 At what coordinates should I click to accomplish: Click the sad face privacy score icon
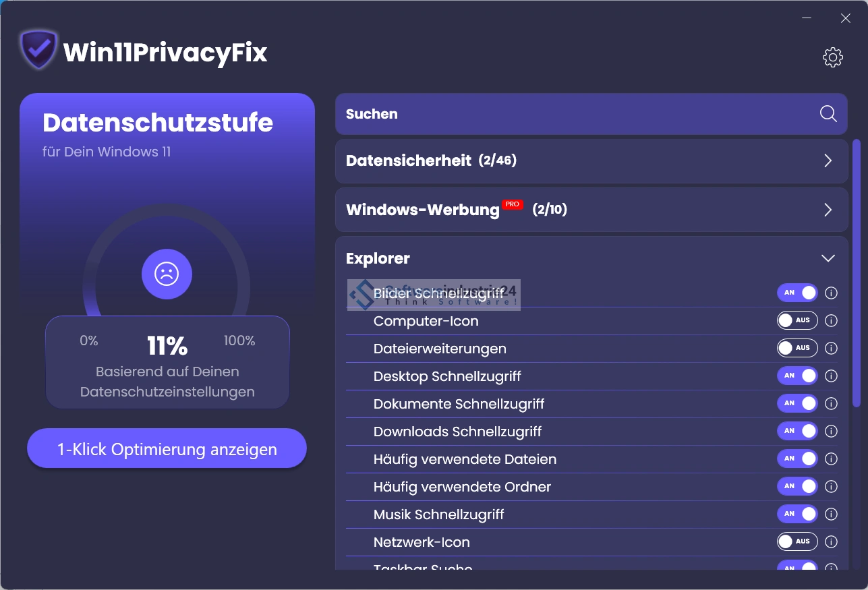click(167, 274)
